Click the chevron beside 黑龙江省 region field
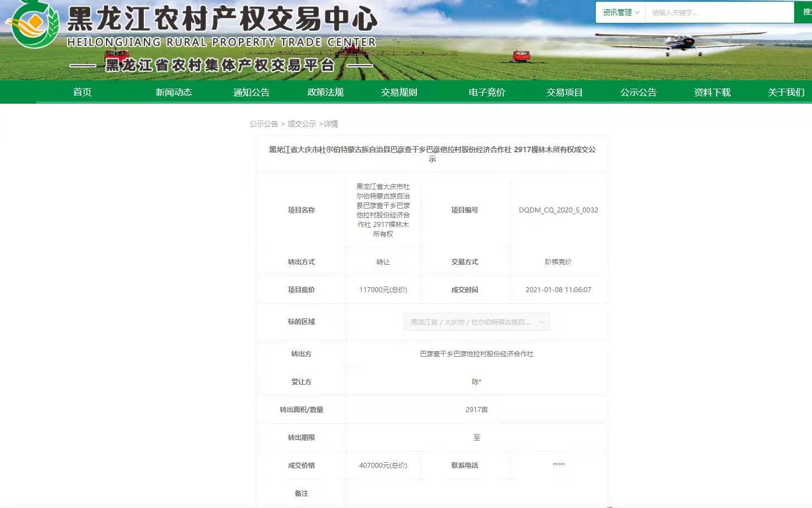This screenshot has height=508, width=812. click(541, 322)
